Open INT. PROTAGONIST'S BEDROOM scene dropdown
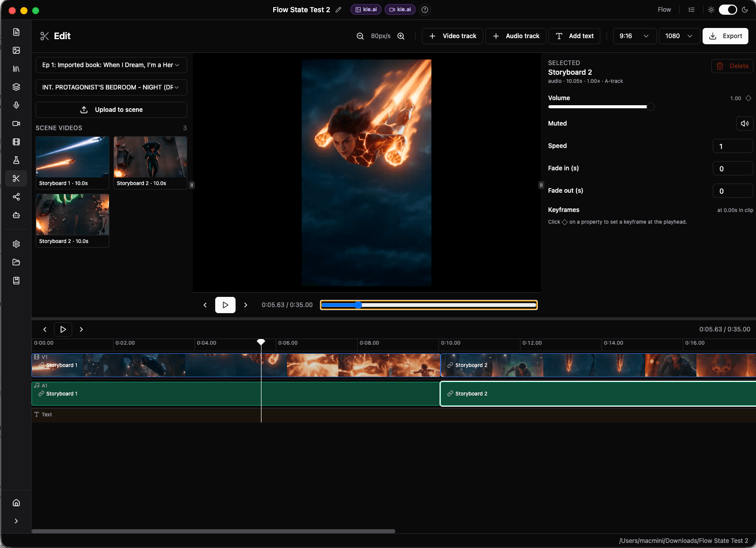The image size is (756, 548). click(x=111, y=87)
